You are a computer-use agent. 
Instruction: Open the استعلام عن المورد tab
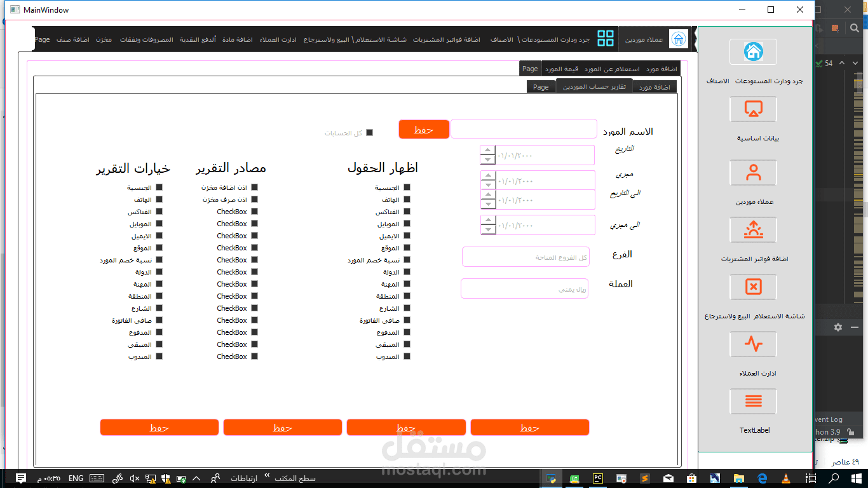tap(612, 69)
